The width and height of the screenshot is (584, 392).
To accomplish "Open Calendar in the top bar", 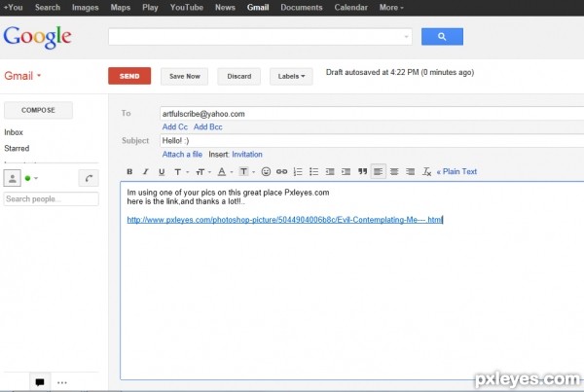I will [x=350, y=8].
